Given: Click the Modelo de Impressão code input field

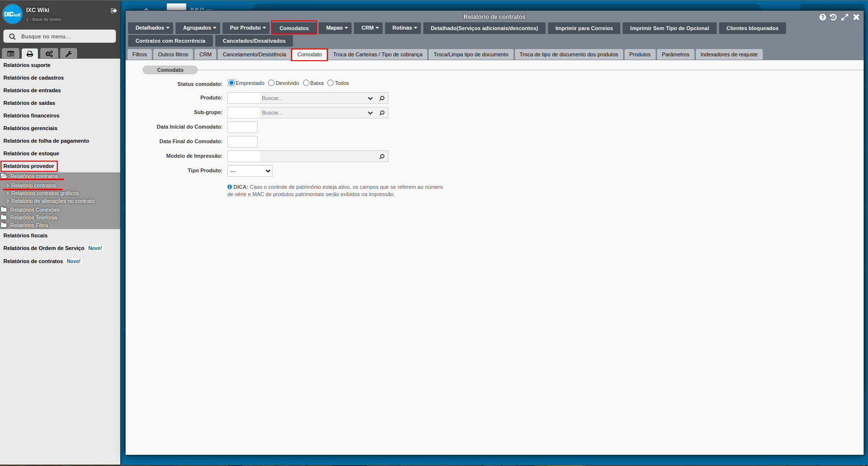Looking at the screenshot, I should 244,156.
